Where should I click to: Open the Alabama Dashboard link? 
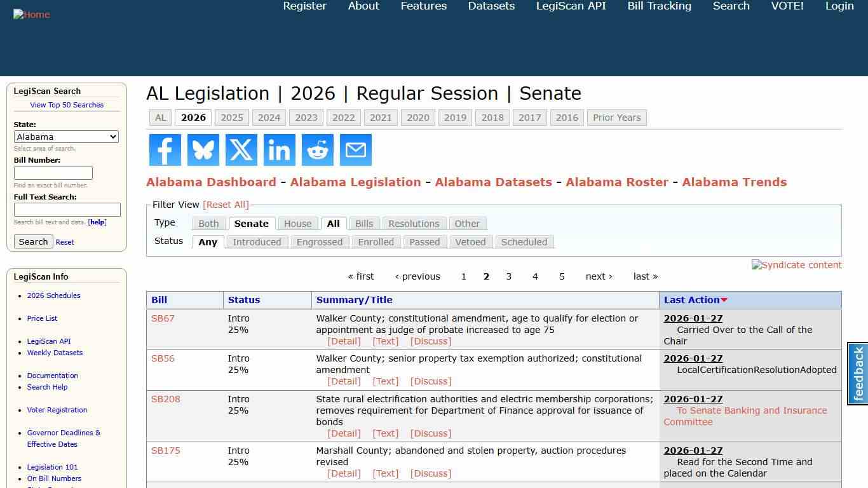212,182
